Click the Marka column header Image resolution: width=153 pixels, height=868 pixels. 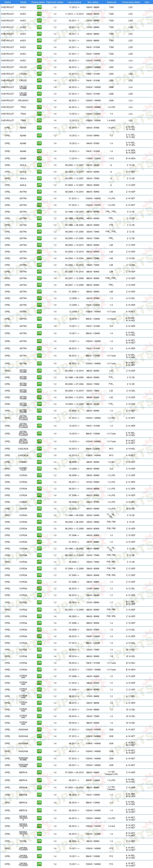[x=7, y=2]
